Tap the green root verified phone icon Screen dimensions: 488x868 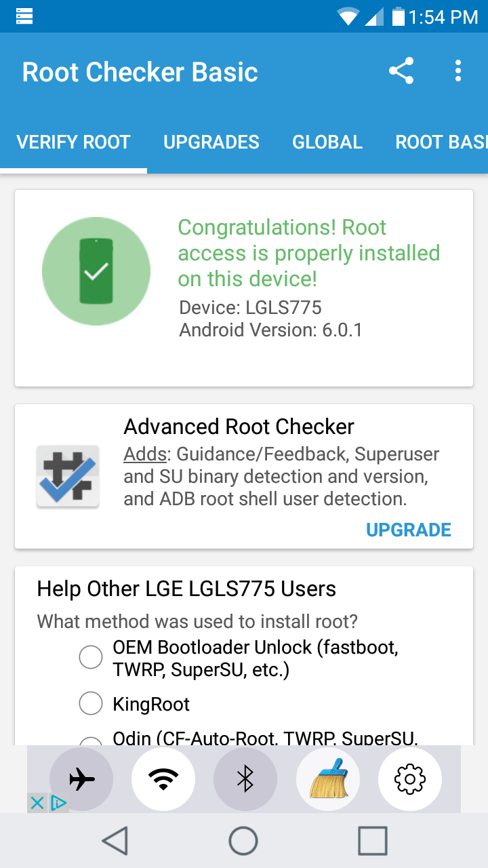96,271
